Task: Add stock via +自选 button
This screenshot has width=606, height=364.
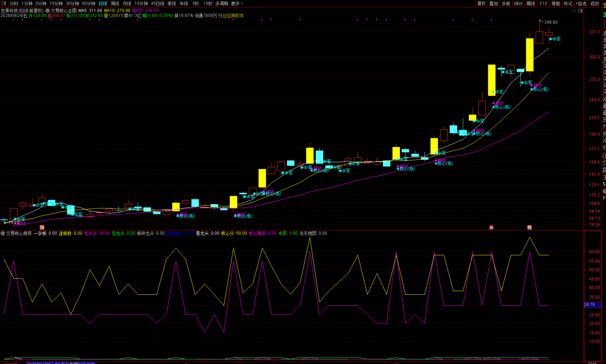Action: [581, 4]
